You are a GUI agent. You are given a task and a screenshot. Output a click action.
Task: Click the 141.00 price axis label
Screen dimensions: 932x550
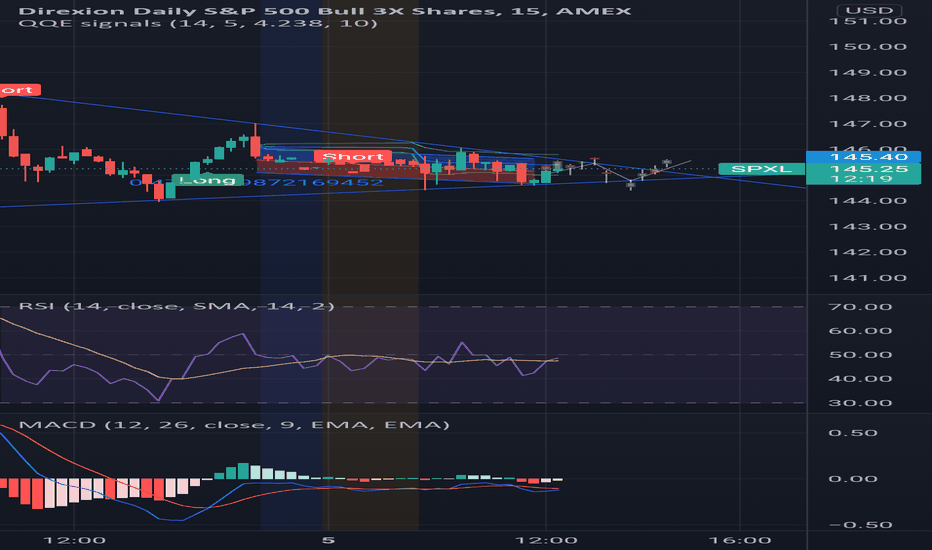(x=868, y=278)
